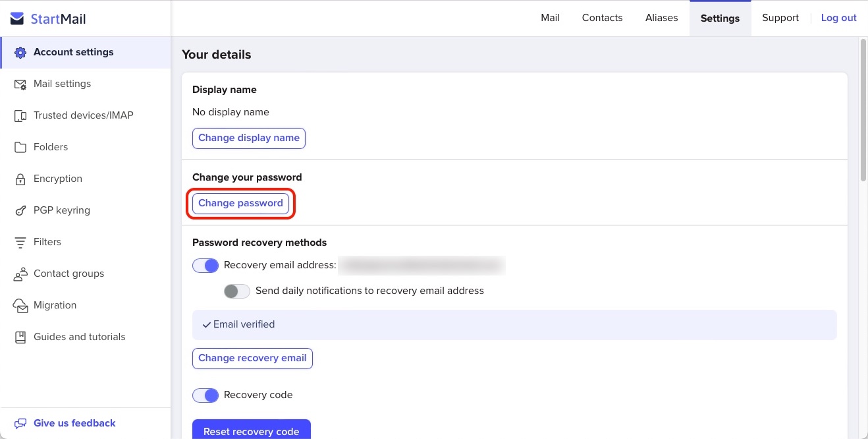Open the Filters settings page
The width and height of the screenshot is (868, 439).
pyautogui.click(x=86, y=243)
